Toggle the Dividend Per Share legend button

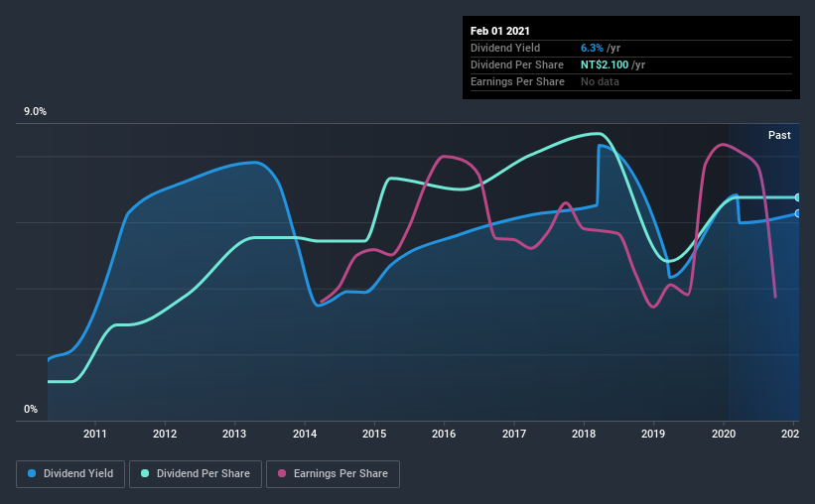point(196,474)
